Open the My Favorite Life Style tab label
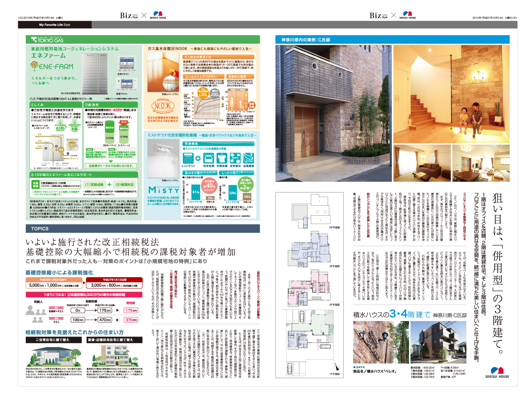This screenshot has height=396, width=532. [55, 25]
